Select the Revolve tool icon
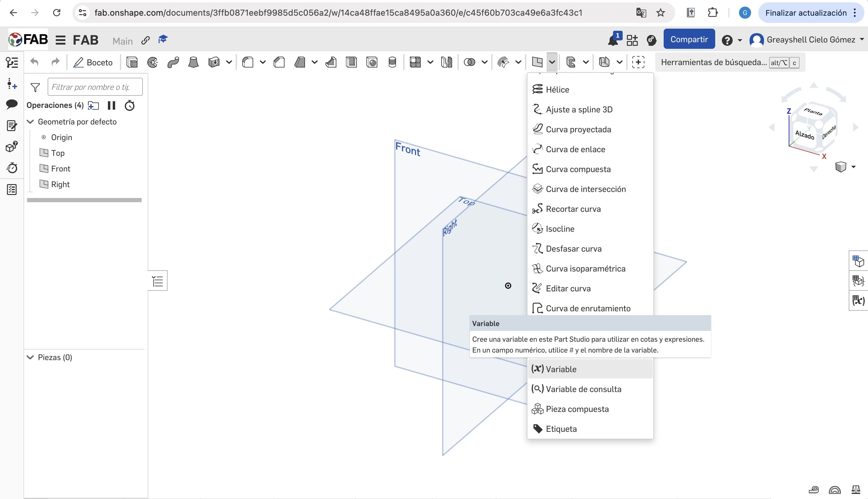 point(153,62)
